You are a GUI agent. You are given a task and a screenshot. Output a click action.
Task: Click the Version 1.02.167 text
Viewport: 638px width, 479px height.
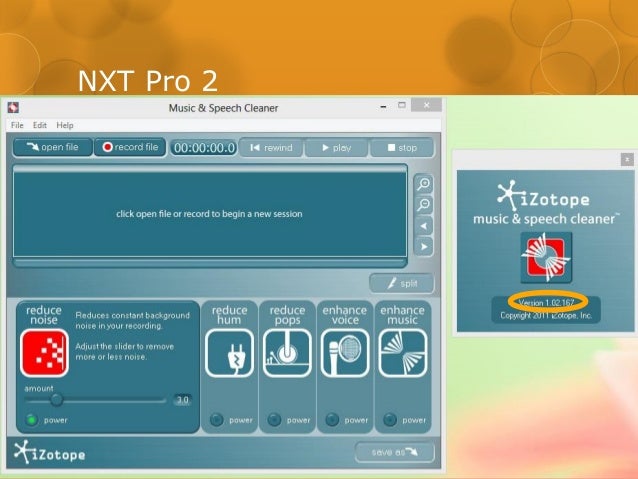tap(546, 303)
